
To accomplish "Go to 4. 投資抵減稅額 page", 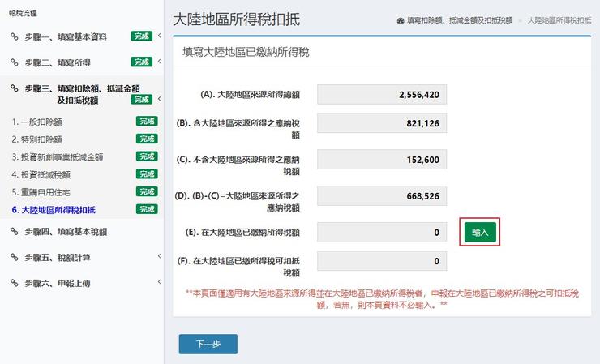I will (41, 174).
